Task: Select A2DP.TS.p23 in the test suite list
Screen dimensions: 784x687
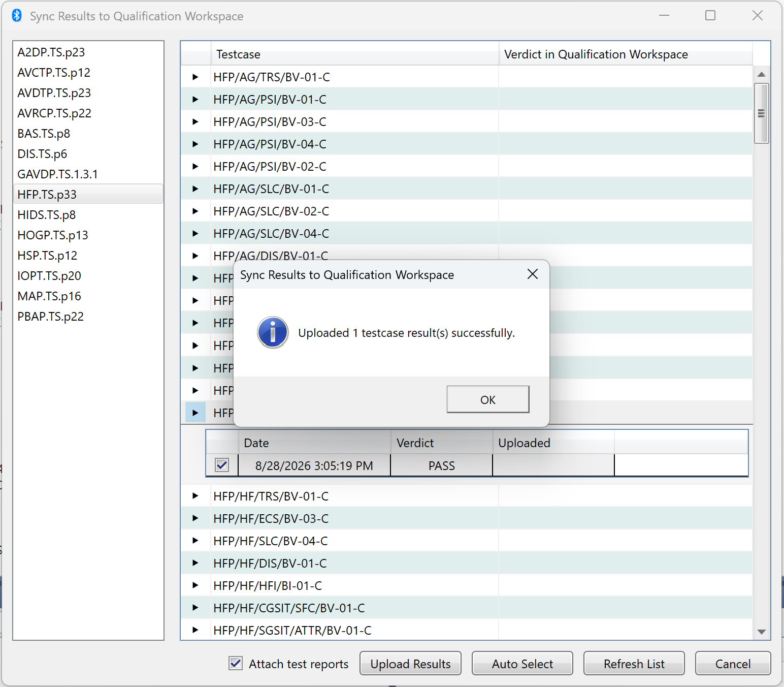Action: point(88,52)
